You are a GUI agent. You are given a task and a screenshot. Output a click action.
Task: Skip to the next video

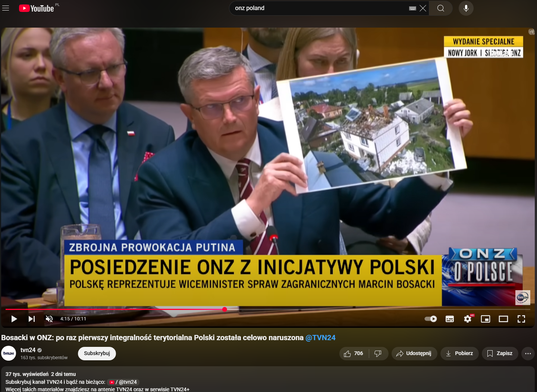32,319
